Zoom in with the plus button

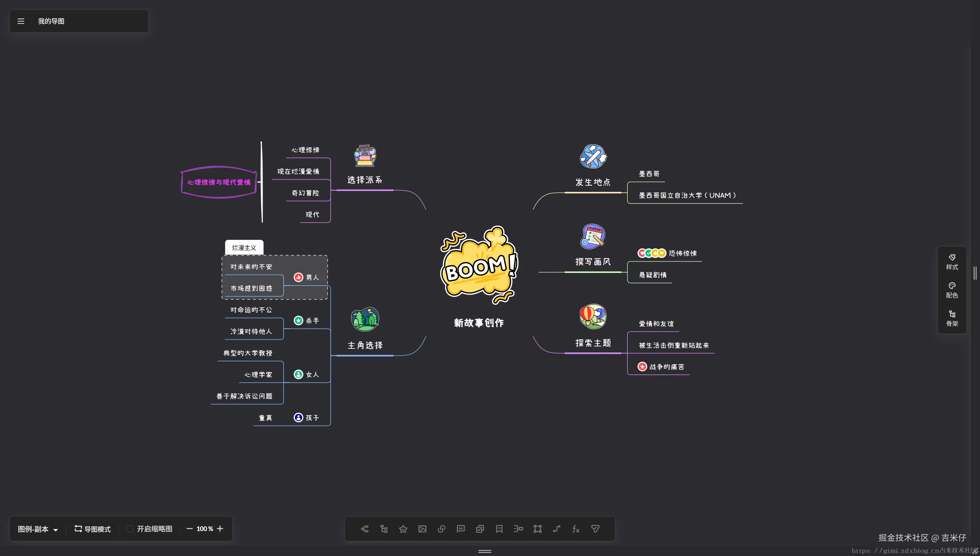tap(220, 528)
